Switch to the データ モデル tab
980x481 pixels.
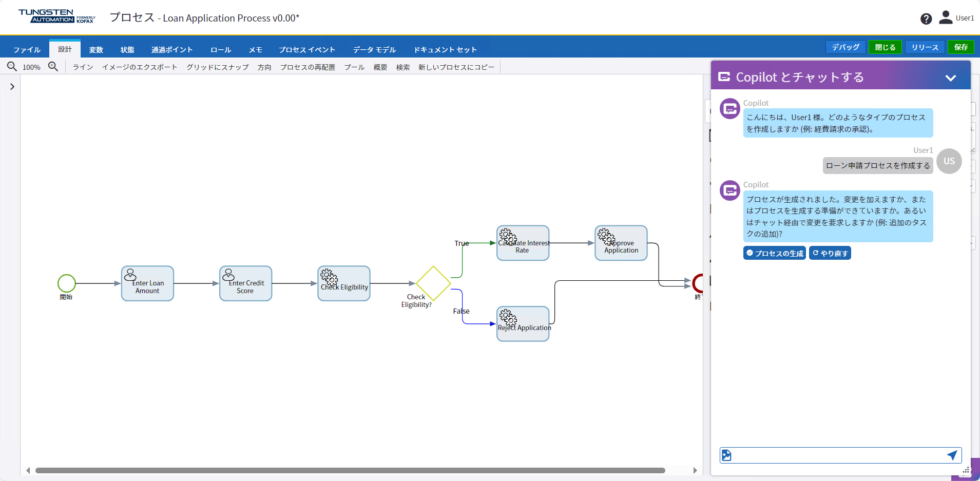tap(374, 50)
